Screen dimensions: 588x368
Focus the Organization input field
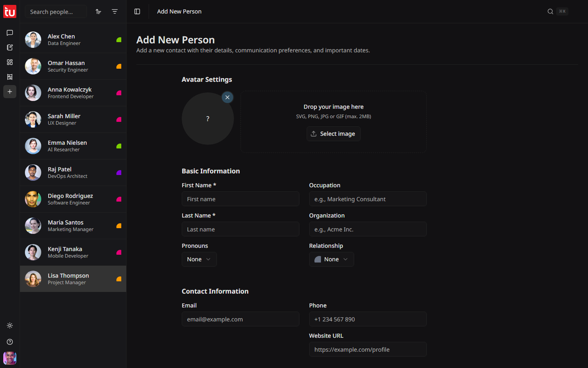coord(368,229)
